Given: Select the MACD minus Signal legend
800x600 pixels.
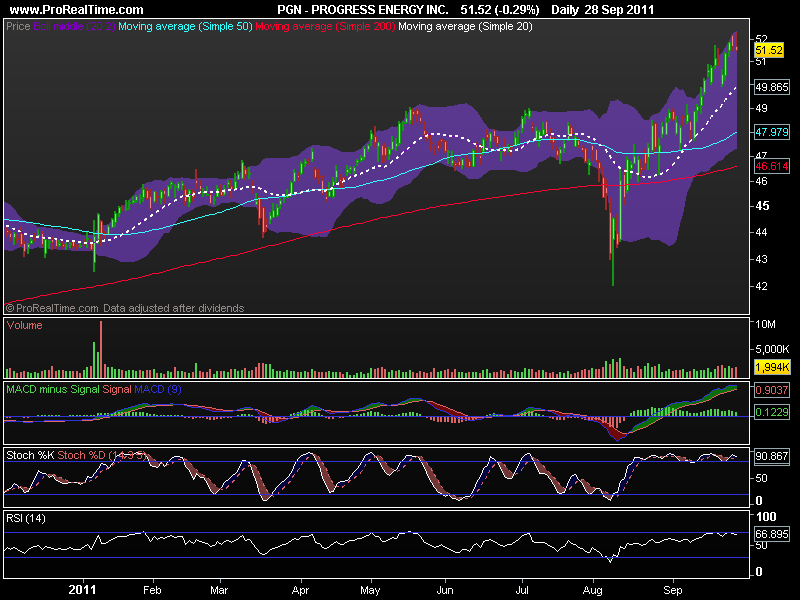Looking at the screenshot, I should (53, 389).
